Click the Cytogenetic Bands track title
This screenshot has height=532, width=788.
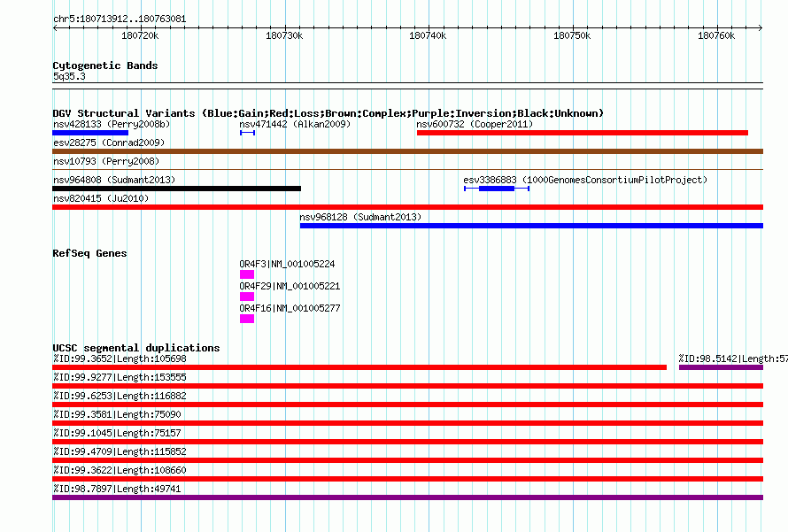coord(105,66)
